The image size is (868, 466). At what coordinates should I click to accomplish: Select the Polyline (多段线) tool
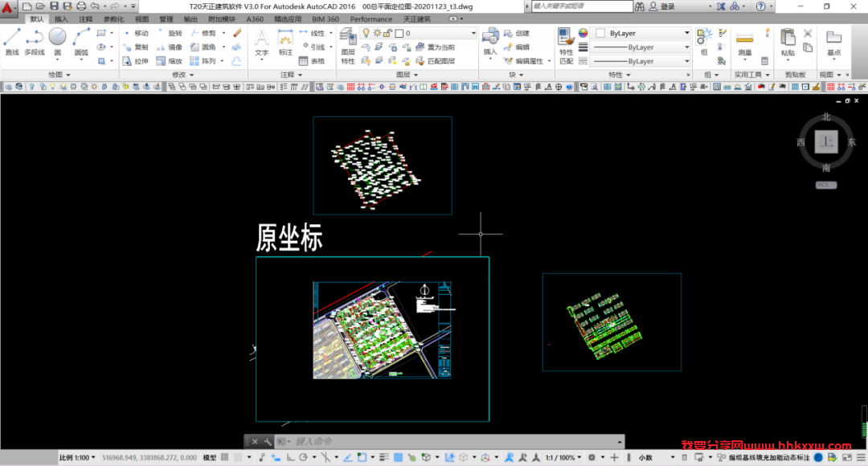pos(35,43)
